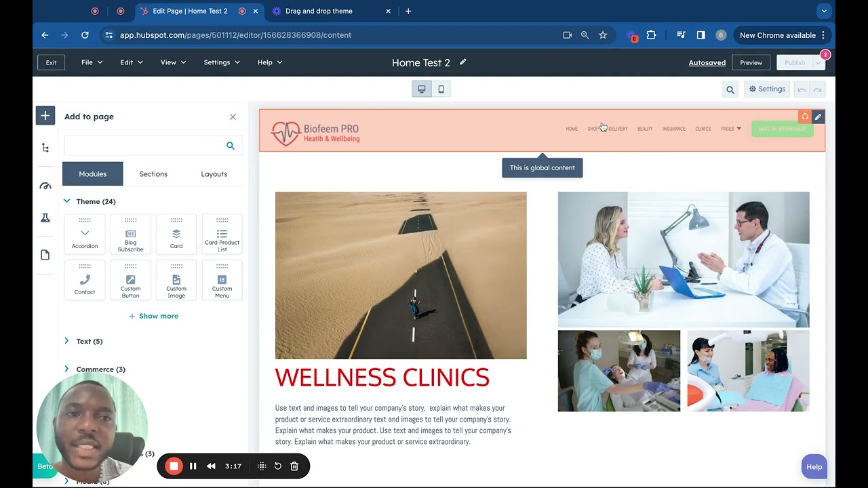The height and width of the screenshot is (488, 868).
Task: Click the editor search magnifier button
Action: (730, 89)
